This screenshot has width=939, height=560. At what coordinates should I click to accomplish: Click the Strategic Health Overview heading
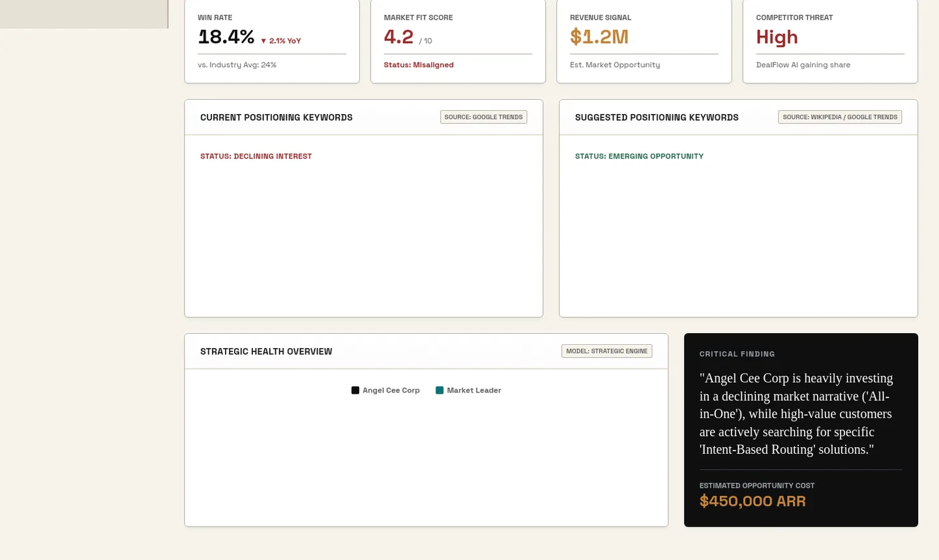click(266, 351)
